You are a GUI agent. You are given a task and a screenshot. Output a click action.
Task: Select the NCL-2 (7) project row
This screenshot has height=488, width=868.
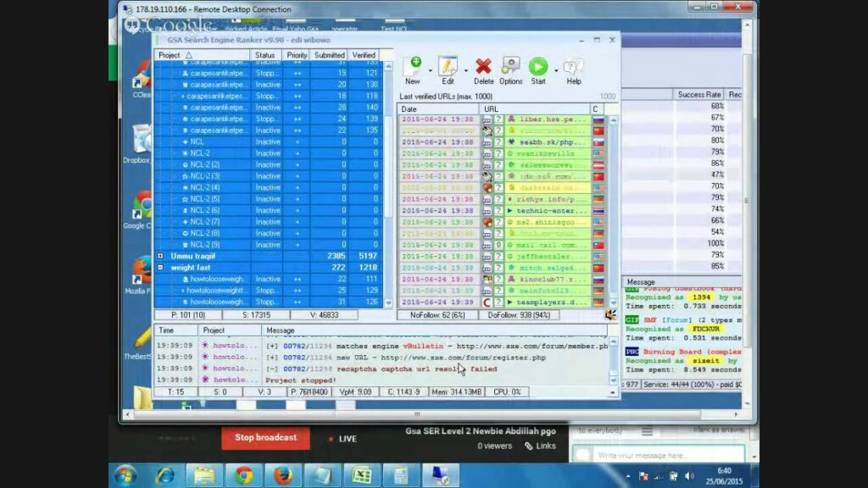pos(269,222)
